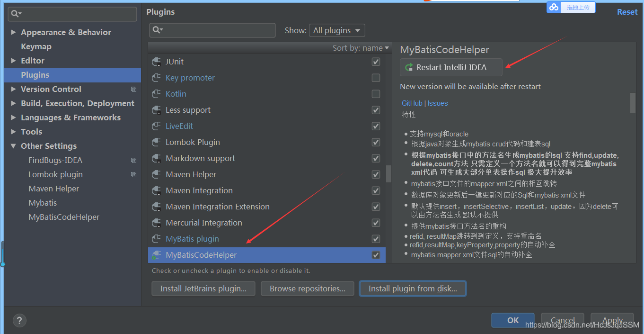
Task: Expand the Editor settings section
Action: (x=13, y=61)
